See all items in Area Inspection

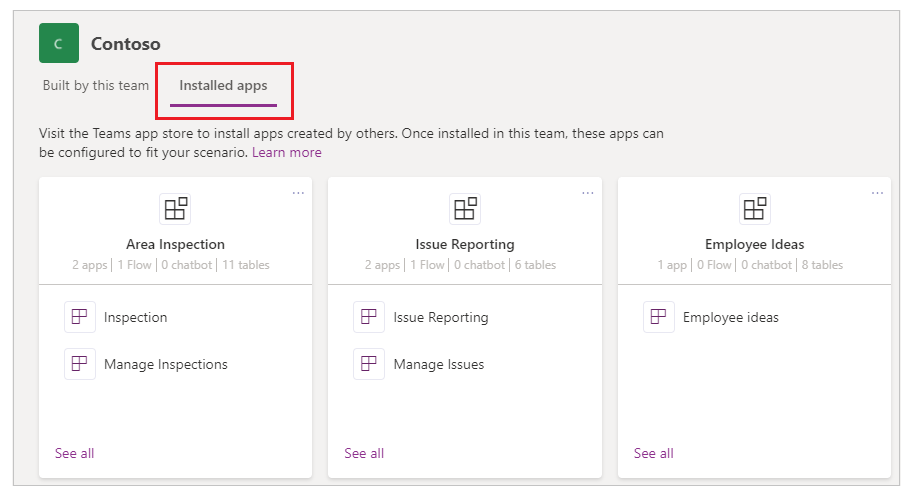click(x=74, y=453)
